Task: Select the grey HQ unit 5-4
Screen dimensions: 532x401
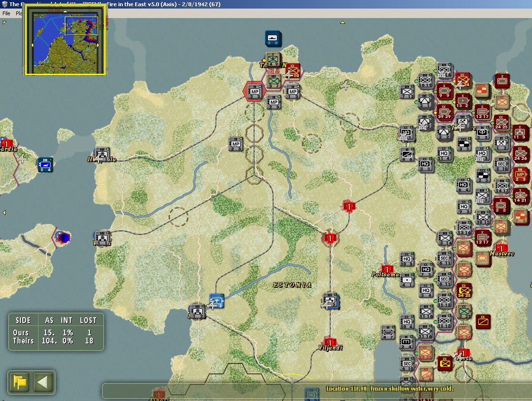Action: coord(426,291)
